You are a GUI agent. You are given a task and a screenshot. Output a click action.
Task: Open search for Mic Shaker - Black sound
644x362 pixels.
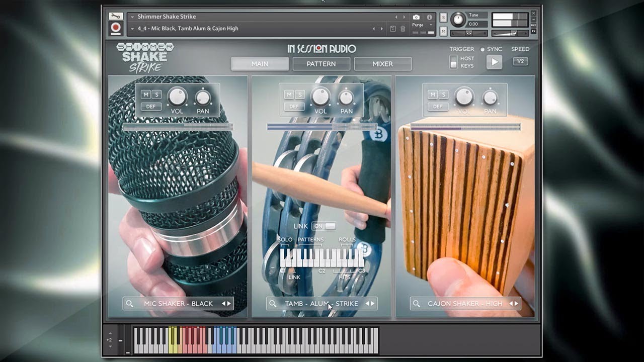pos(130,304)
